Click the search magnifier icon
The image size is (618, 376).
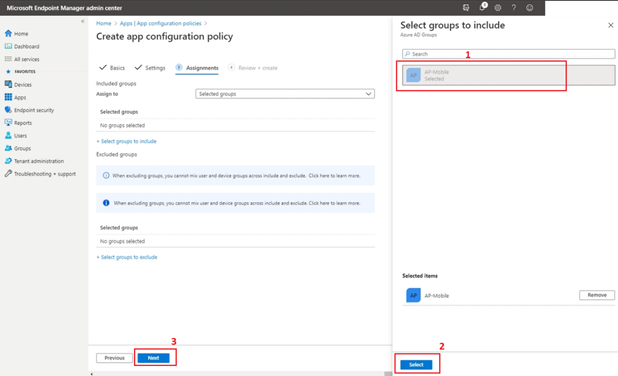coord(408,54)
